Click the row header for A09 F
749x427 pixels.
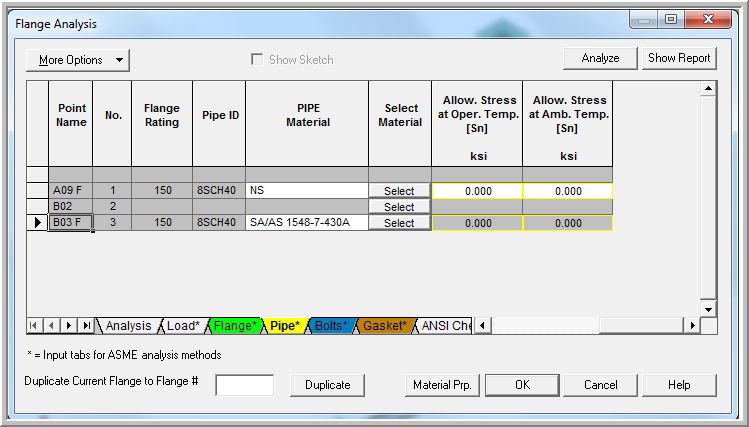coord(37,191)
